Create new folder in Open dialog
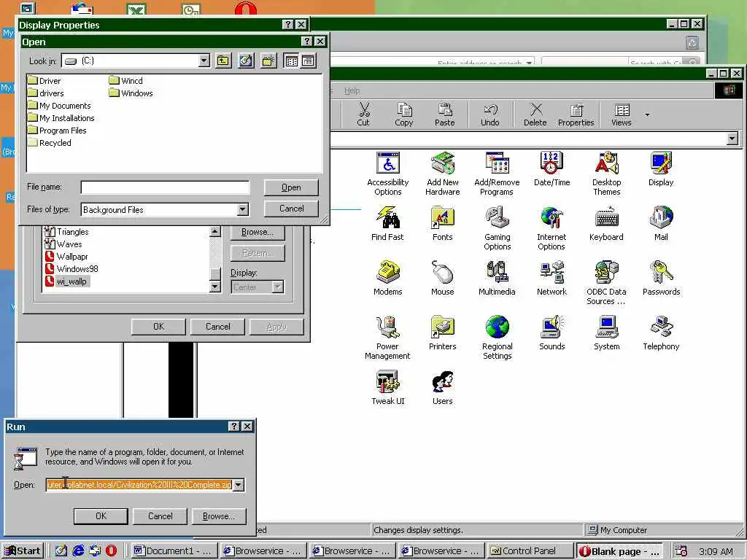The width and height of the screenshot is (747, 560). [268, 61]
